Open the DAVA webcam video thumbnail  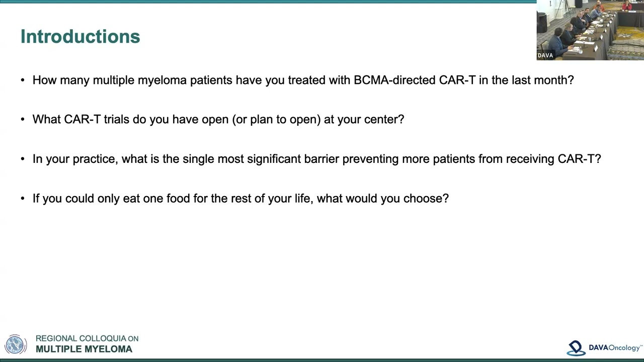click(x=590, y=30)
